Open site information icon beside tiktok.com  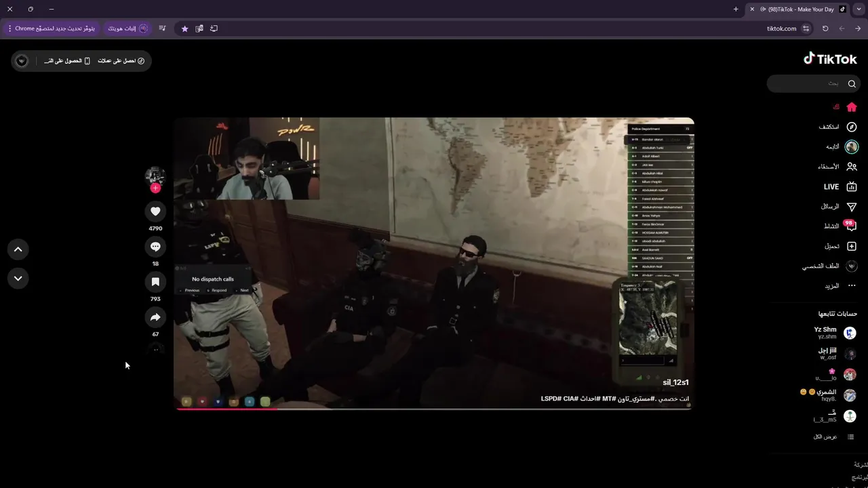coord(806,28)
